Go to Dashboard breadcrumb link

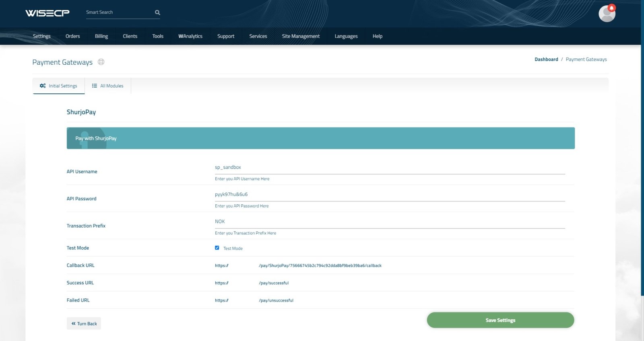546,60
